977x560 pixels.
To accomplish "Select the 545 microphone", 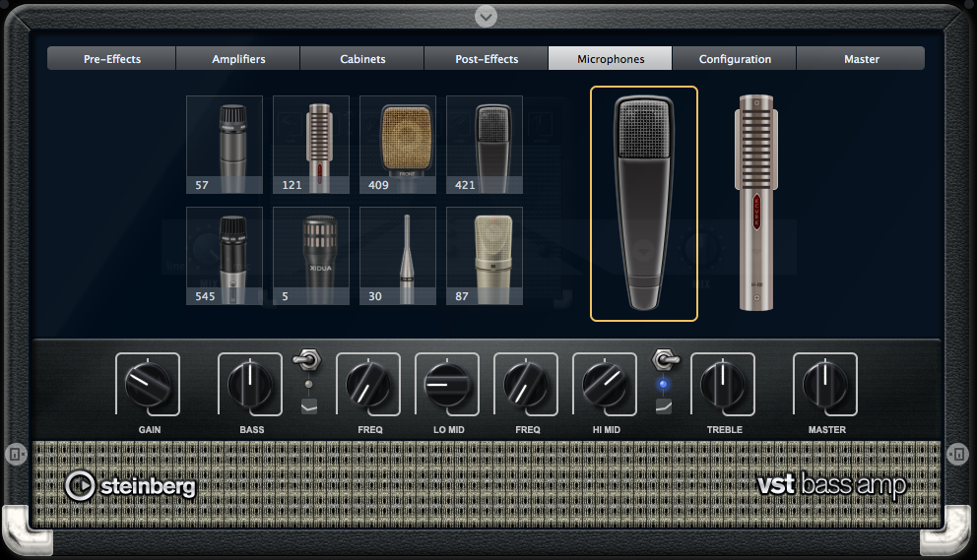I will click(225, 256).
